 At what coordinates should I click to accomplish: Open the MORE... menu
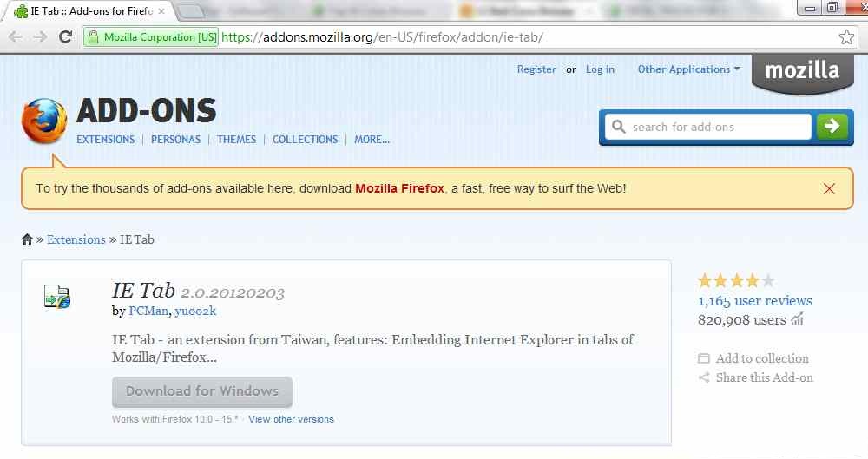[x=372, y=140]
